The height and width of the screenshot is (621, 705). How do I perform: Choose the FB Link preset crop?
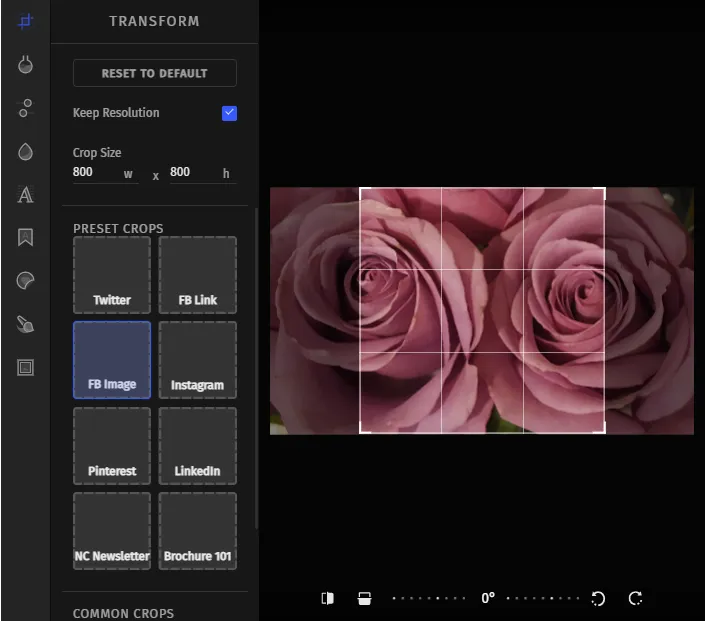197,275
